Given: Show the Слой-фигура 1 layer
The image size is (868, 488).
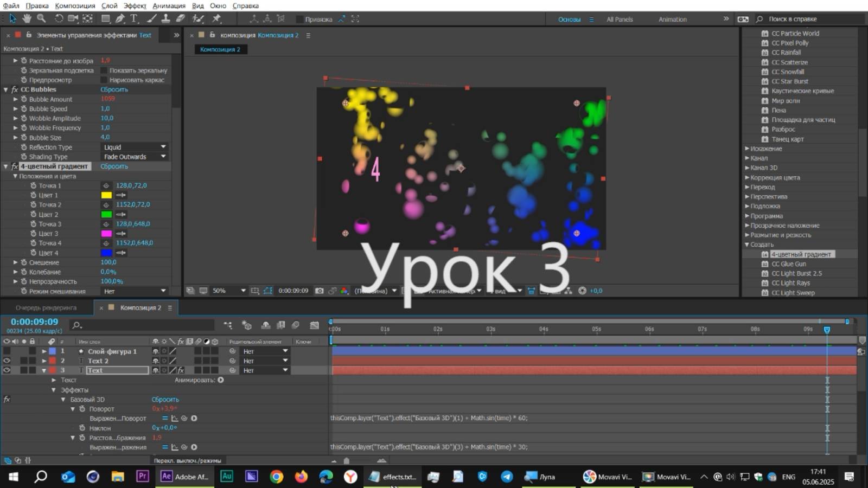Looking at the screenshot, I should [x=7, y=351].
